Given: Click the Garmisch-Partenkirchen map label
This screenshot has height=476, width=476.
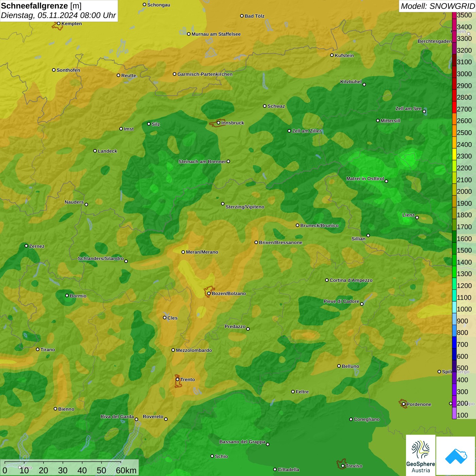Looking at the screenshot, I should [x=205, y=74].
